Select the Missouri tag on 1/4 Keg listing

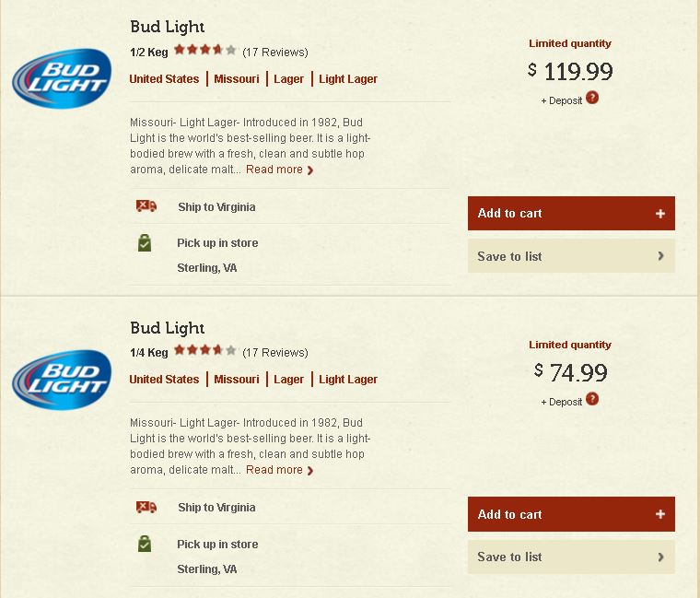pyautogui.click(x=237, y=380)
